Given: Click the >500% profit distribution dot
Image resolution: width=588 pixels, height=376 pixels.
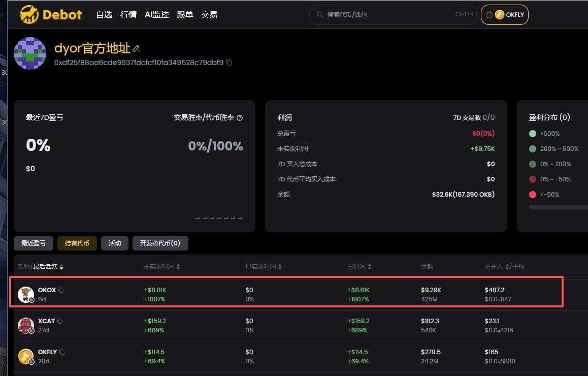Looking at the screenshot, I should click(x=533, y=134).
